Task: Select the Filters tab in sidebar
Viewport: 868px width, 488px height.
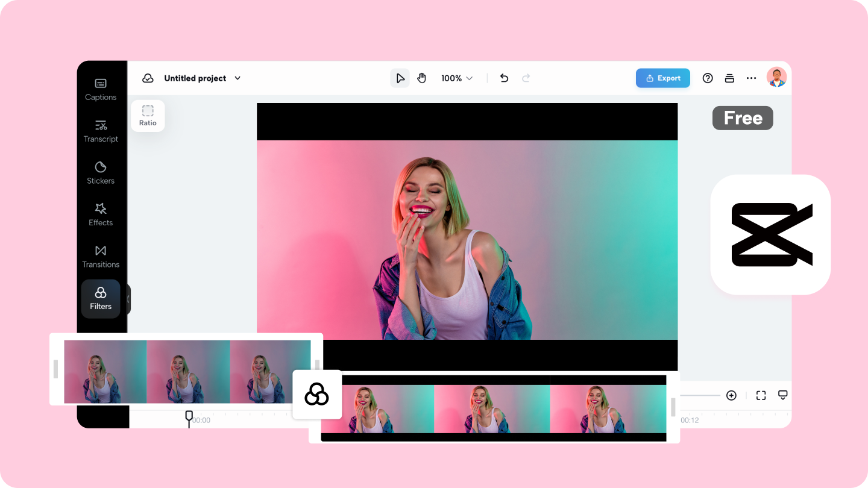Action: click(x=101, y=298)
